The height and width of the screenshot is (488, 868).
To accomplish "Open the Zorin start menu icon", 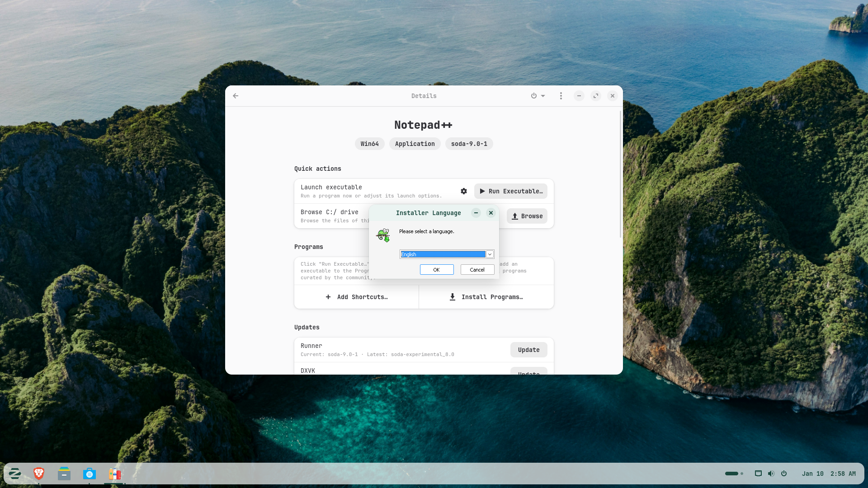I will tap(15, 474).
